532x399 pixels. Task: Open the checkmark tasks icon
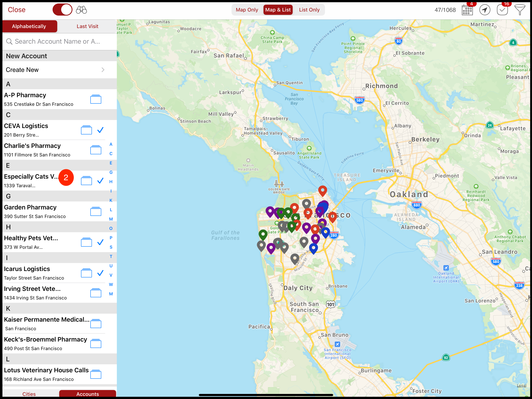(502, 10)
